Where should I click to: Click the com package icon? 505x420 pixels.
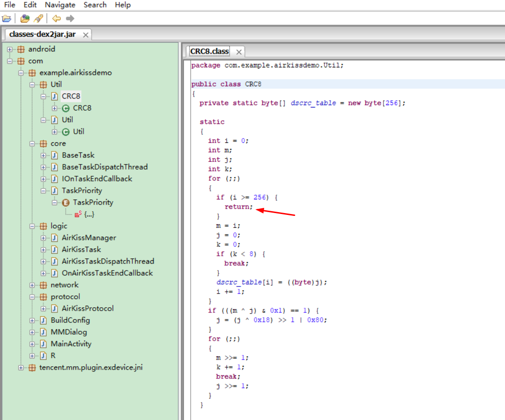point(21,61)
